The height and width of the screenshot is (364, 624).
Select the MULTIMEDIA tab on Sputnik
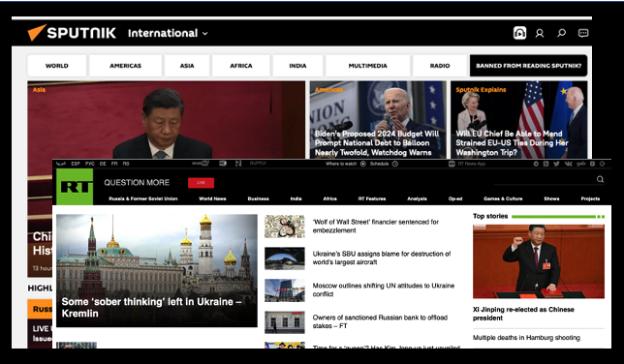coord(368,66)
